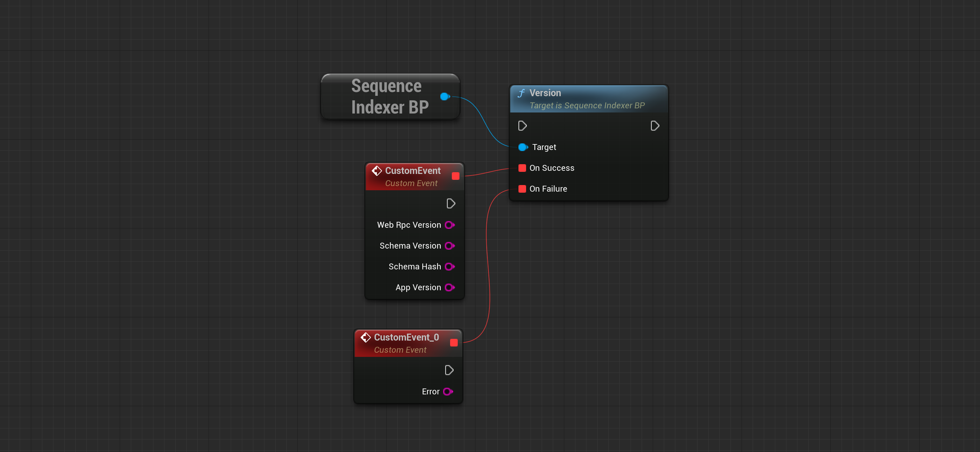This screenshot has width=980, height=452.
Task: Click the Schema Hash output pin
Action: tap(449, 267)
